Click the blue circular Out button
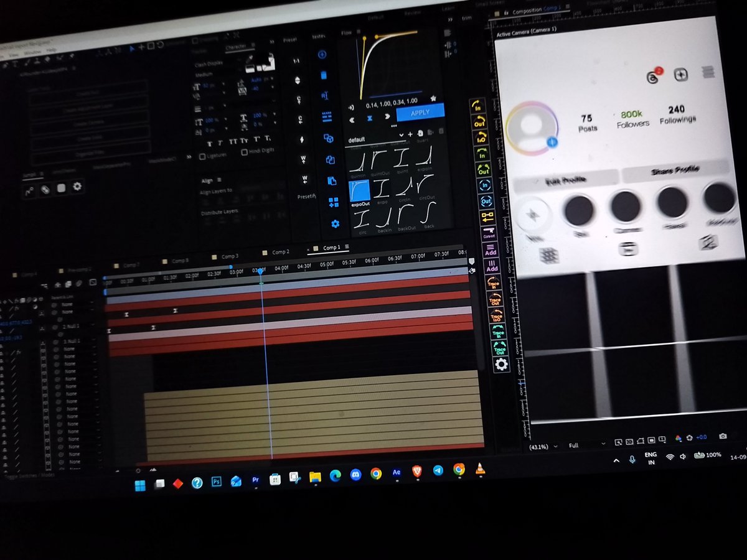The height and width of the screenshot is (560, 747). 486,201
